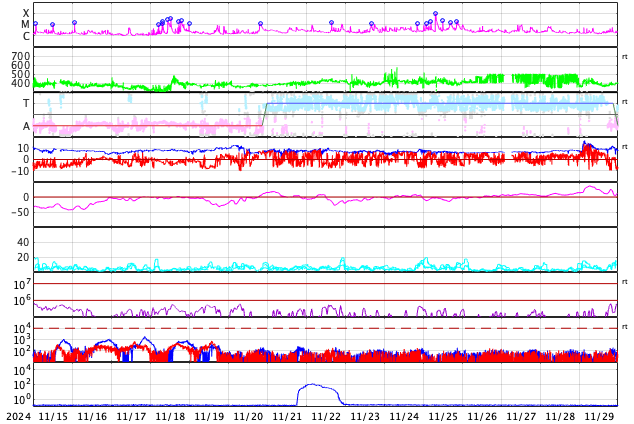Click the 11/16 date label
This screenshot has width=634, height=424.
tap(92, 417)
